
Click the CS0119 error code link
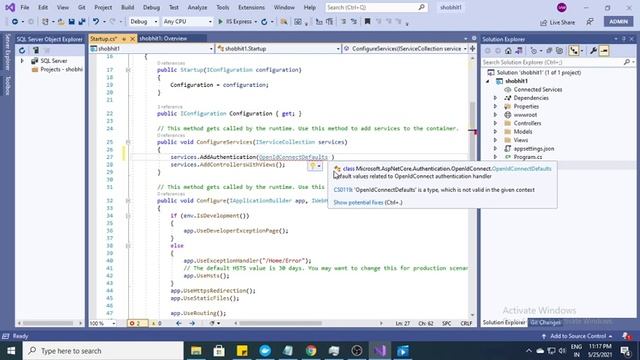[x=343, y=190]
